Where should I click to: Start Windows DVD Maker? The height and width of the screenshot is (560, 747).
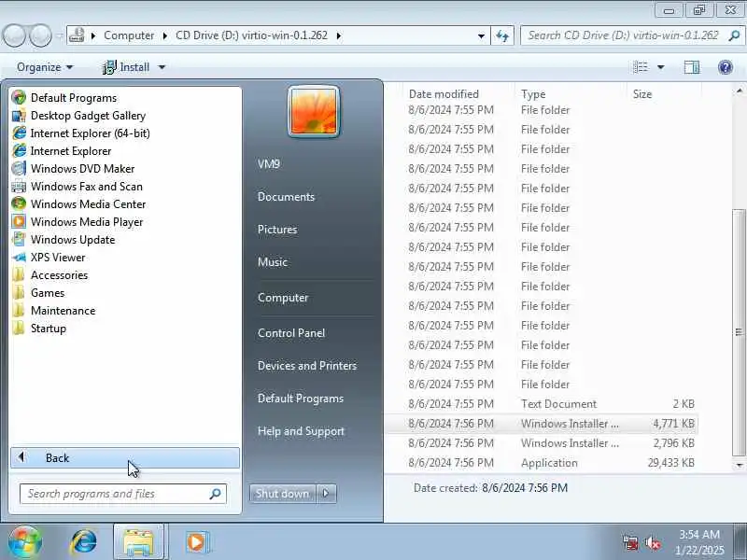[x=82, y=169]
